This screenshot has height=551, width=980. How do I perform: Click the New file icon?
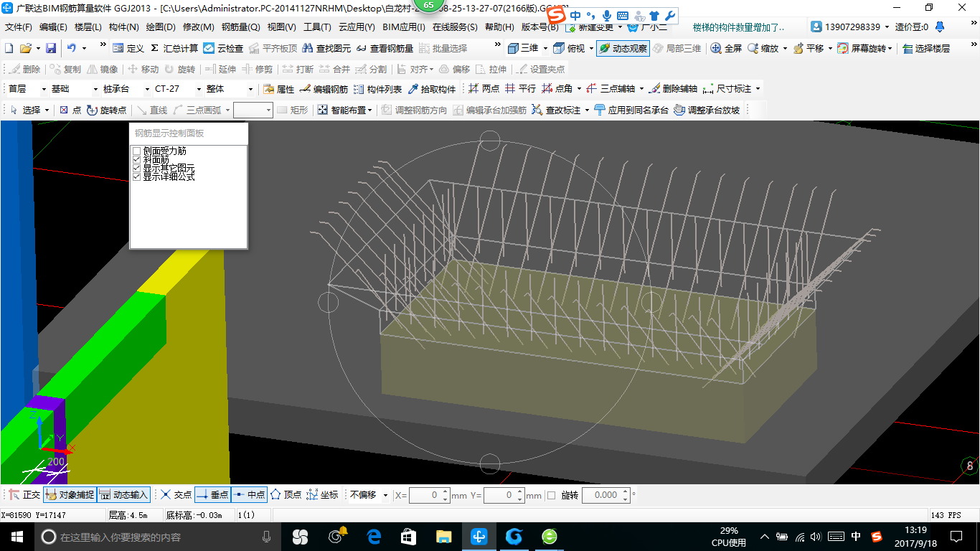point(9,48)
